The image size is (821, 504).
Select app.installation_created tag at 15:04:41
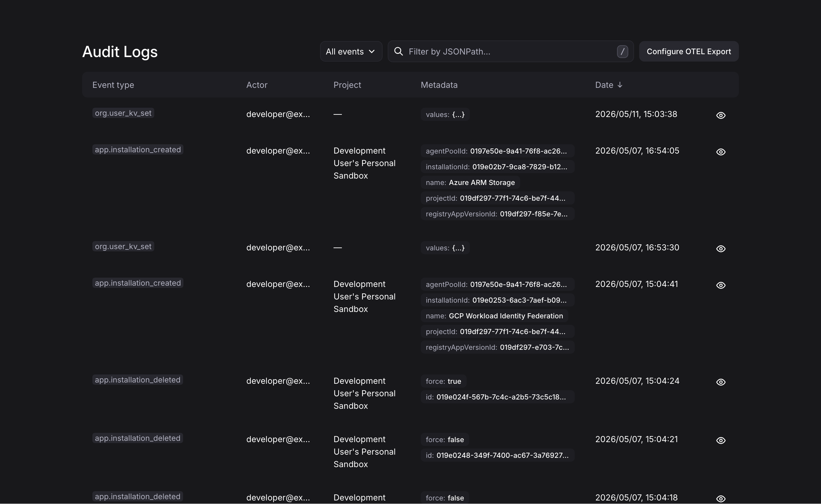coord(138,283)
